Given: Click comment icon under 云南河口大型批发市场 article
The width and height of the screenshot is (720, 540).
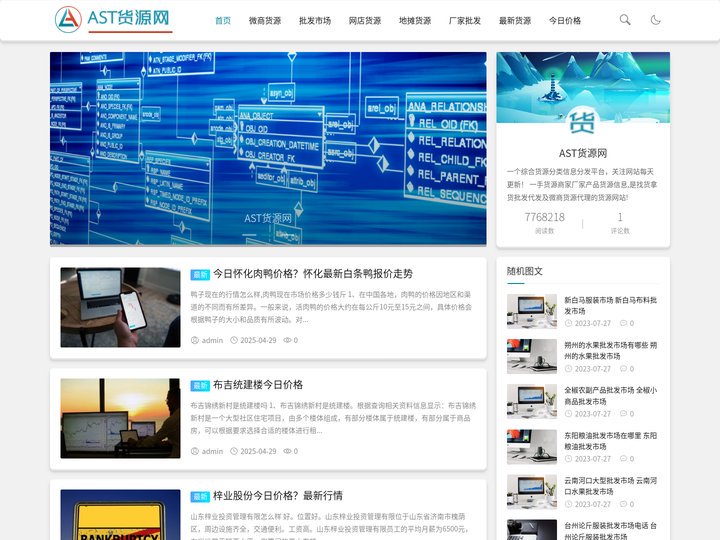Looking at the screenshot, I should (x=624, y=504).
